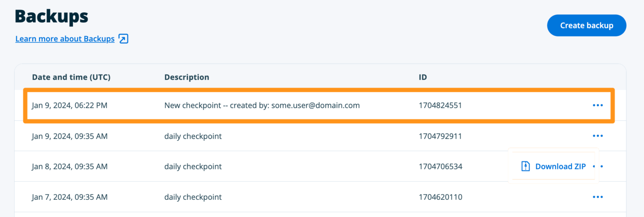The height and width of the screenshot is (217, 644).
Task: Follow the Learn more about Backups link
Action: 65,39
